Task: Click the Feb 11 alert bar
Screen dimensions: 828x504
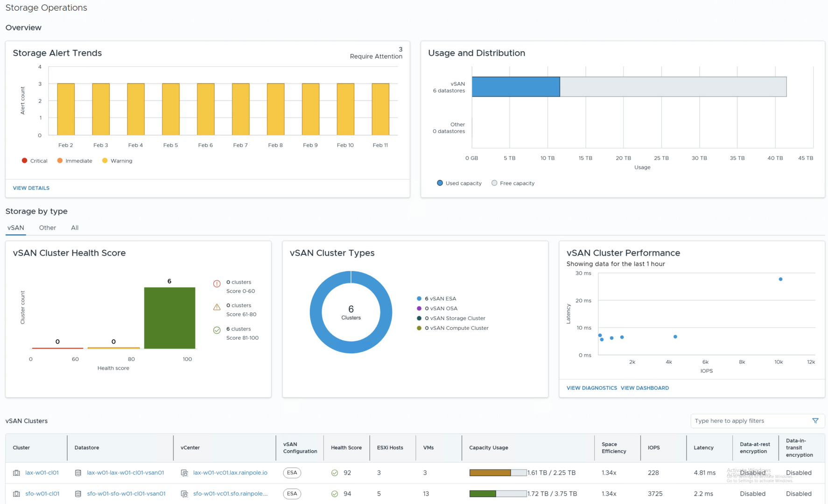Action: [x=380, y=109]
